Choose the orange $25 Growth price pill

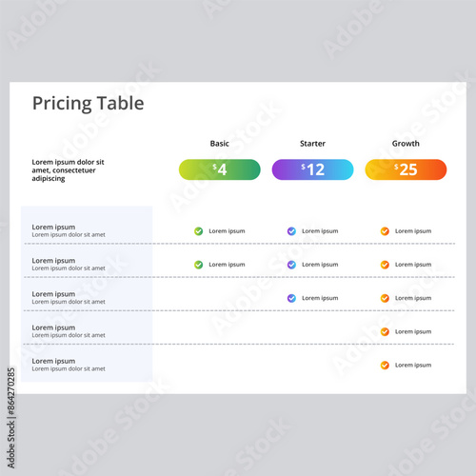[406, 169]
